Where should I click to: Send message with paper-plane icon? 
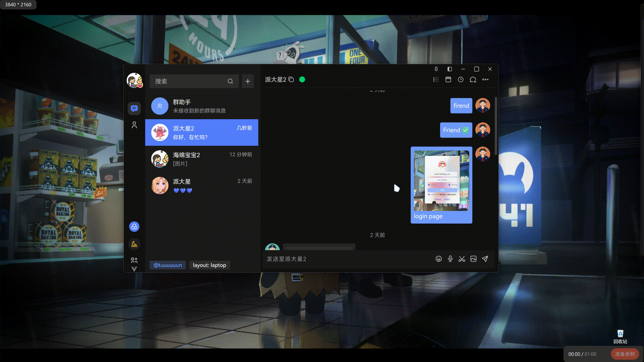[485, 259]
